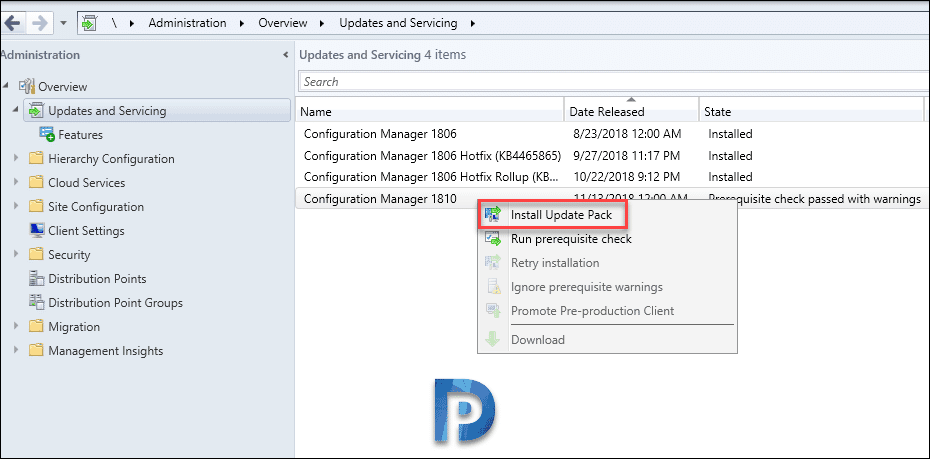Click the Run prerequisite check menu icon
Screen dimensions: 930x459
coord(493,238)
